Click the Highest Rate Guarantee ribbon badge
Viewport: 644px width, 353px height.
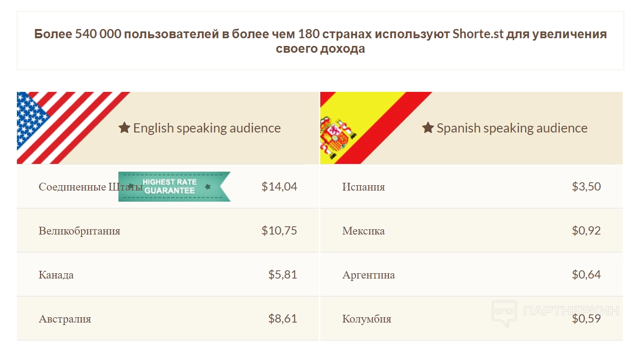(x=175, y=186)
